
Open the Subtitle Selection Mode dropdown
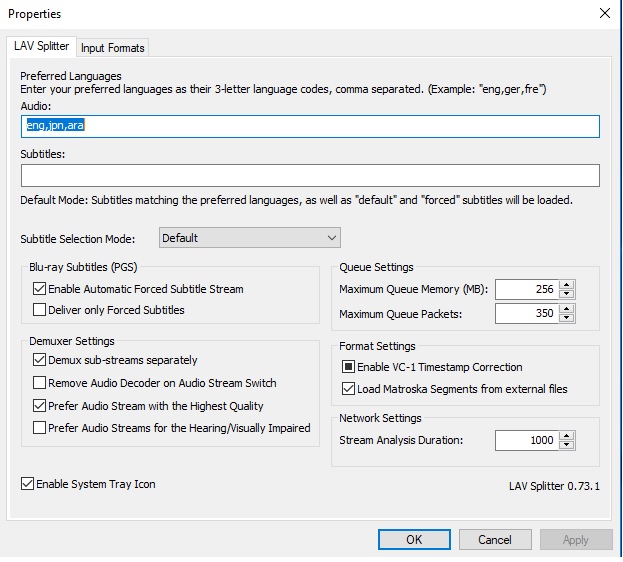click(x=250, y=238)
